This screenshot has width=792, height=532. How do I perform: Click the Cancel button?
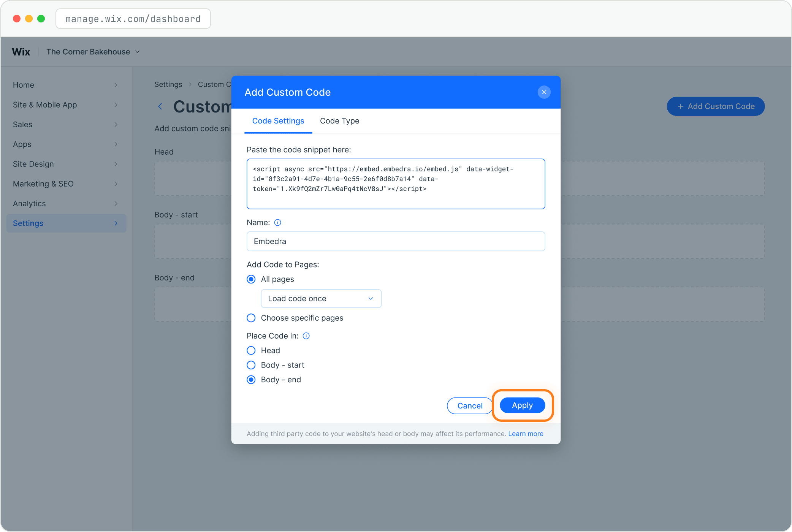[470, 406]
